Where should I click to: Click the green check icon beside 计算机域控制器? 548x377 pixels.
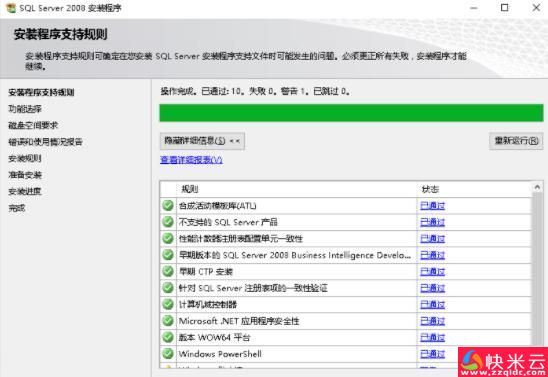coord(168,304)
